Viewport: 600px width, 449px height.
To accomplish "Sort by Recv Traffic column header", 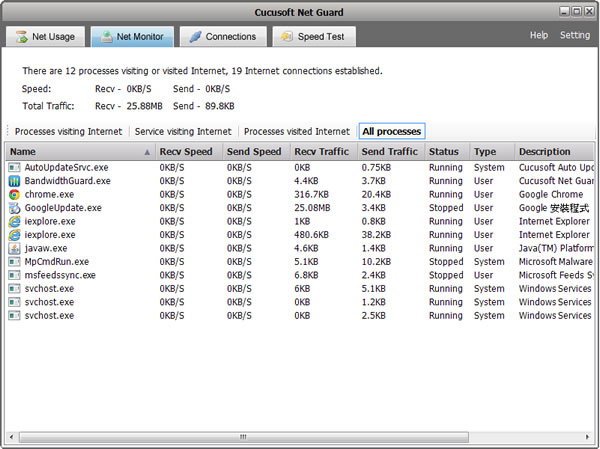I will pos(324,152).
